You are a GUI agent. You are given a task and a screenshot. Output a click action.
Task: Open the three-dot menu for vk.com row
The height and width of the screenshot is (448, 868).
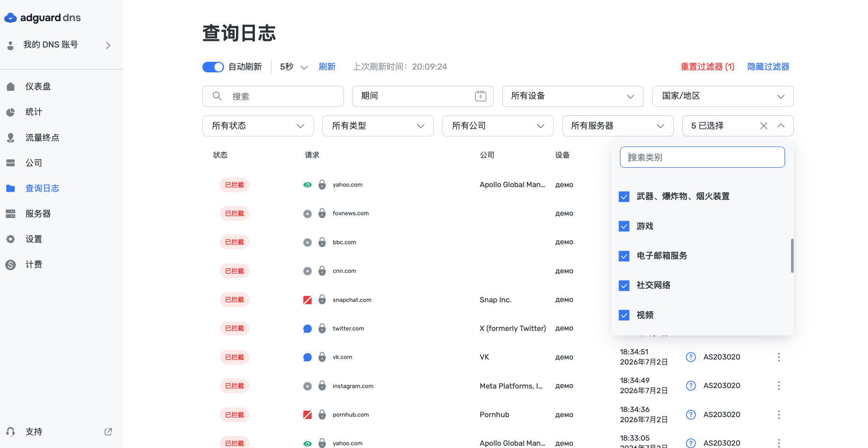click(779, 357)
